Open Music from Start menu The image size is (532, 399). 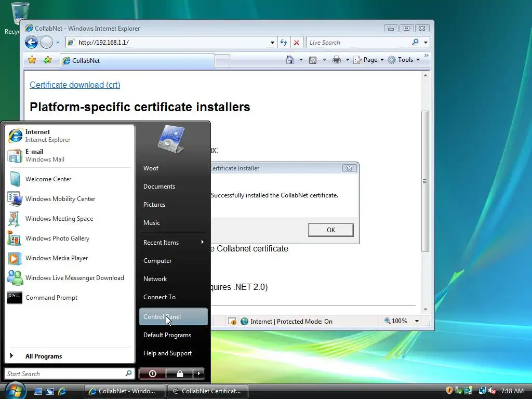pos(174,223)
